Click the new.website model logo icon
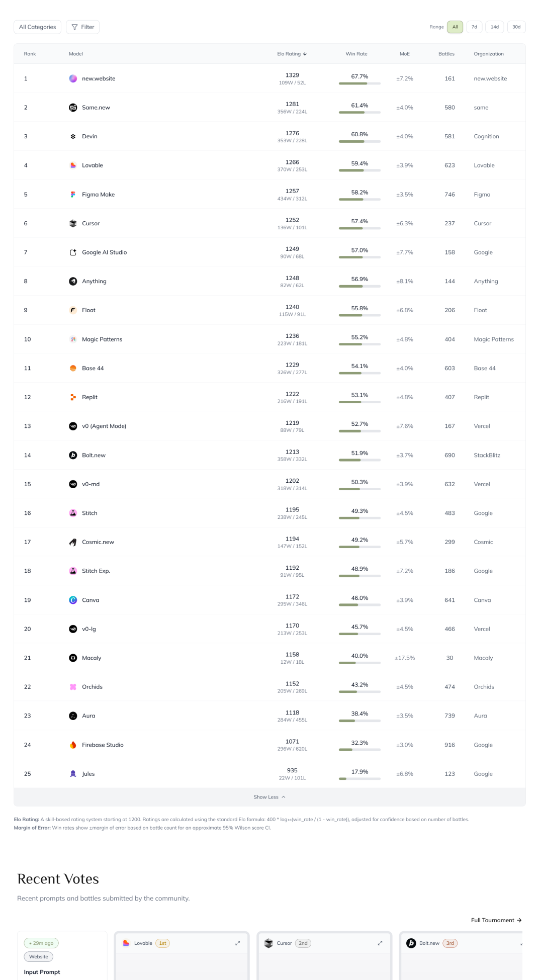The width and height of the screenshot is (543, 980). click(x=73, y=78)
